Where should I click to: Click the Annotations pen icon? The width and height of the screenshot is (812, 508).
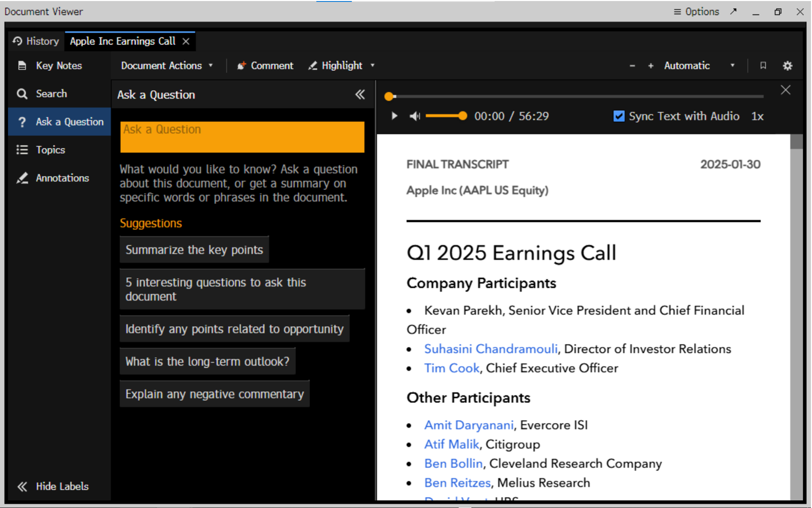(x=22, y=178)
